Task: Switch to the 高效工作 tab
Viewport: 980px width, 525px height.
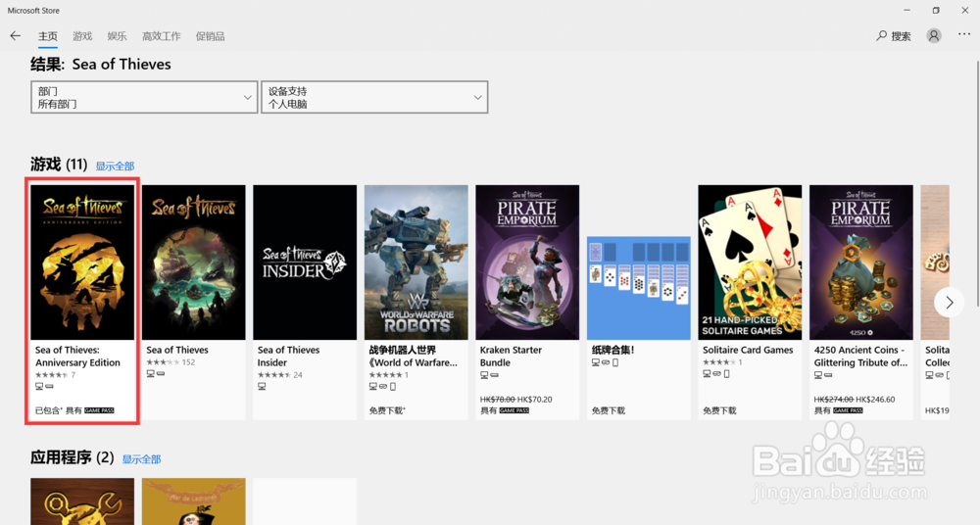Action: coord(162,36)
